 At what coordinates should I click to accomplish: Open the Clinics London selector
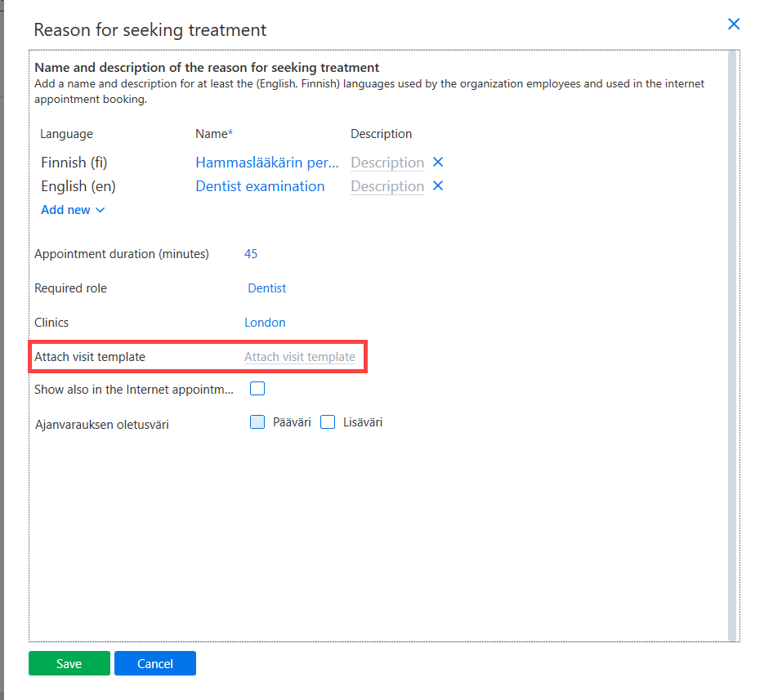pos(265,323)
